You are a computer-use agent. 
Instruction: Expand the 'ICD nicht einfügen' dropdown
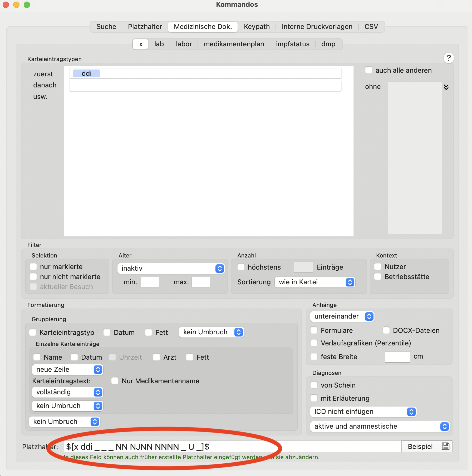pos(363,411)
